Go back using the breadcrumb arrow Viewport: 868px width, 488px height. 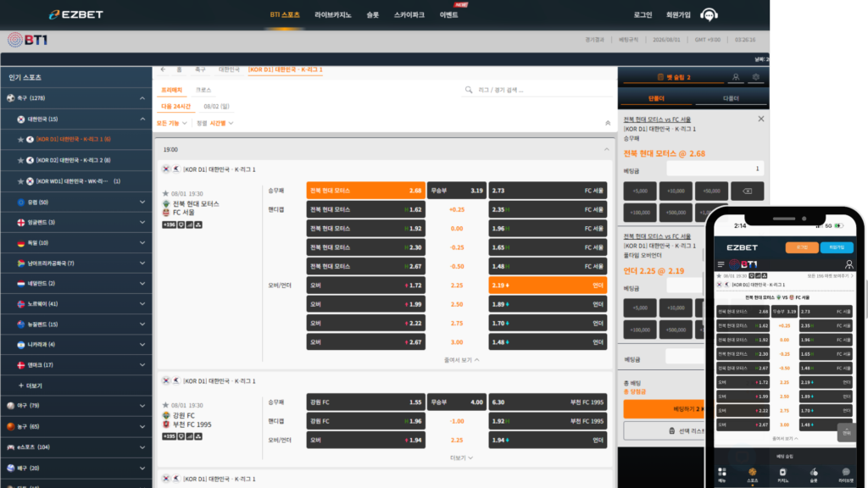tap(163, 69)
